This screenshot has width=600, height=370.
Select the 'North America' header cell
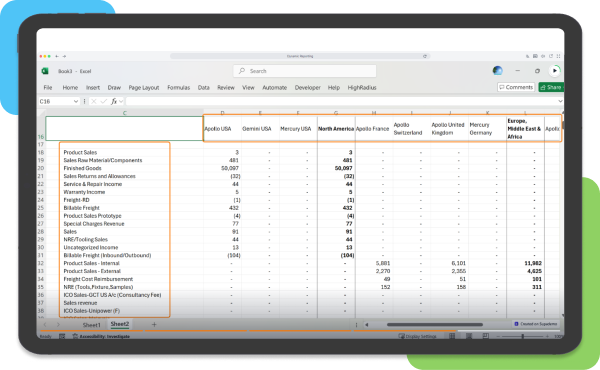[x=336, y=129]
